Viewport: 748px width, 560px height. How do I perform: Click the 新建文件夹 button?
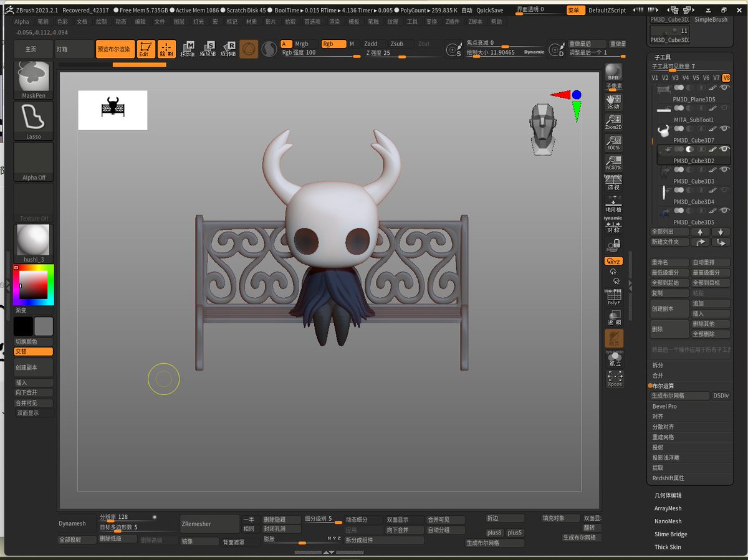click(x=669, y=242)
